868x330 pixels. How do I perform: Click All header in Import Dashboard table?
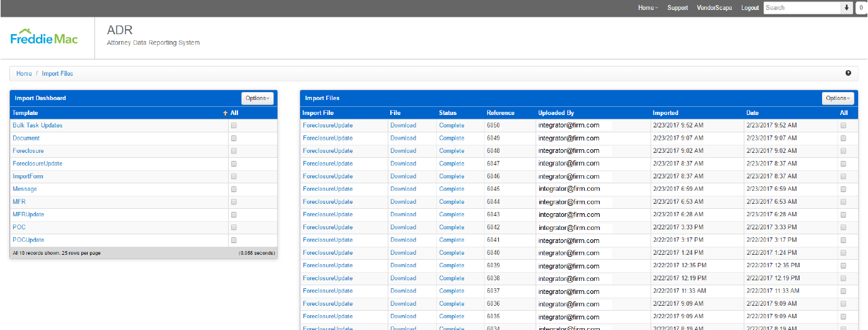coord(234,113)
